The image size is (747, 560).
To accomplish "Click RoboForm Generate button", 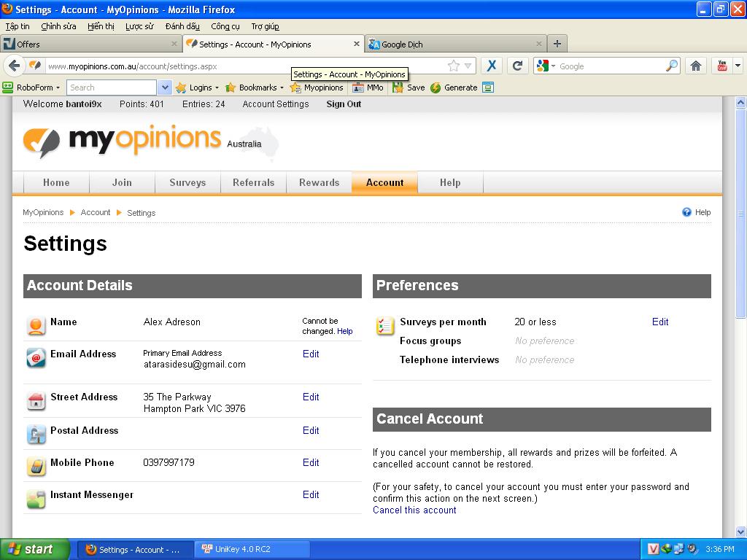I will (454, 87).
